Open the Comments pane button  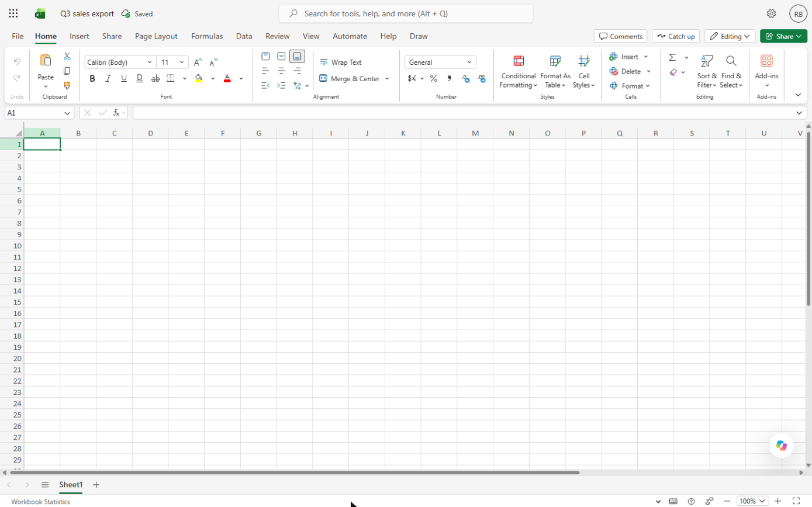(620, 36)
